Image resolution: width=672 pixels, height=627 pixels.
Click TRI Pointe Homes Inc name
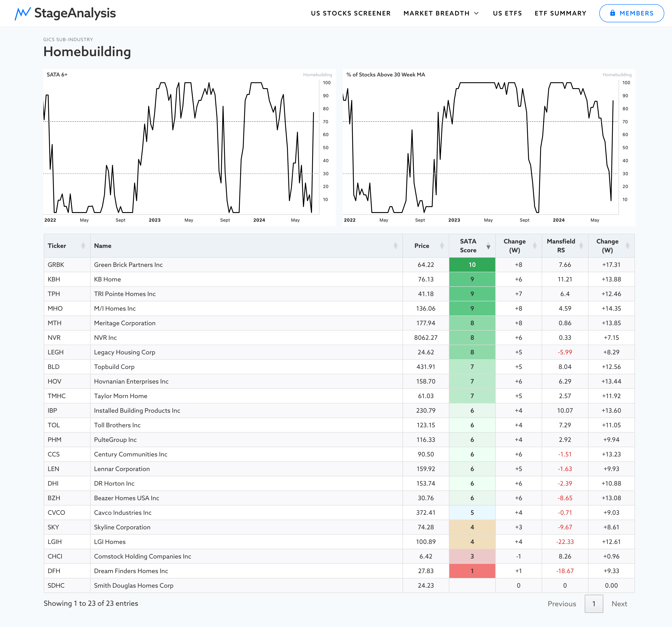(125, 294)
